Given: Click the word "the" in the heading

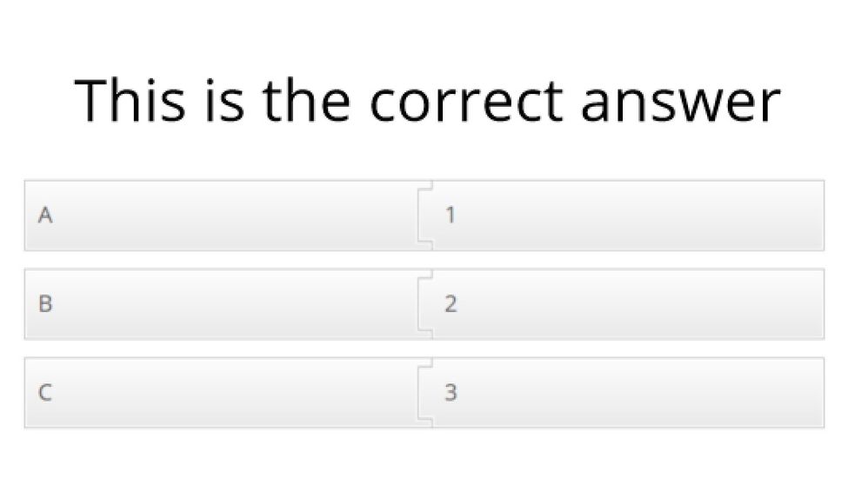Looking at the screenshot, I should tap(306, 99).
